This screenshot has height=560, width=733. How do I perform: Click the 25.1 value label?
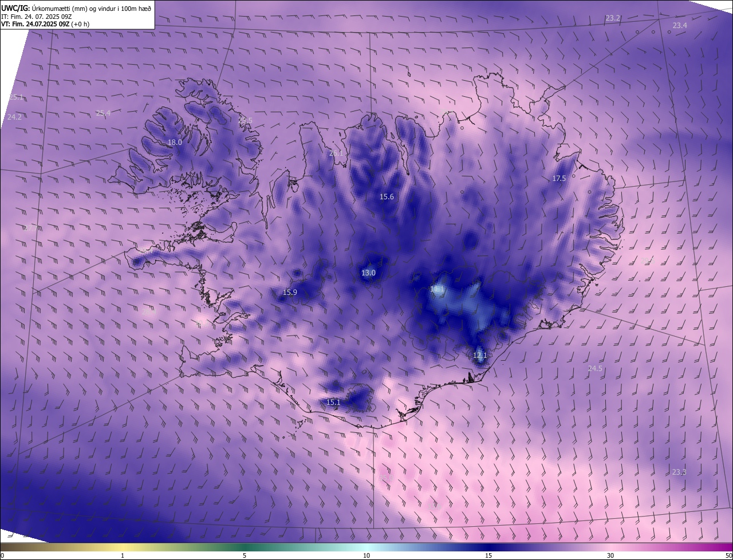coord(16,97)
